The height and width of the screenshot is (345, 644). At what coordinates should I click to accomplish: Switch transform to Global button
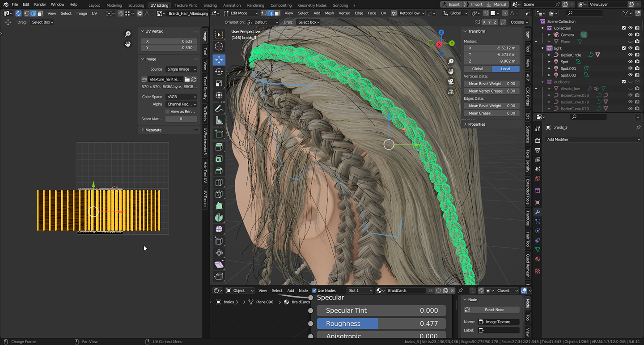click(477, 69)
